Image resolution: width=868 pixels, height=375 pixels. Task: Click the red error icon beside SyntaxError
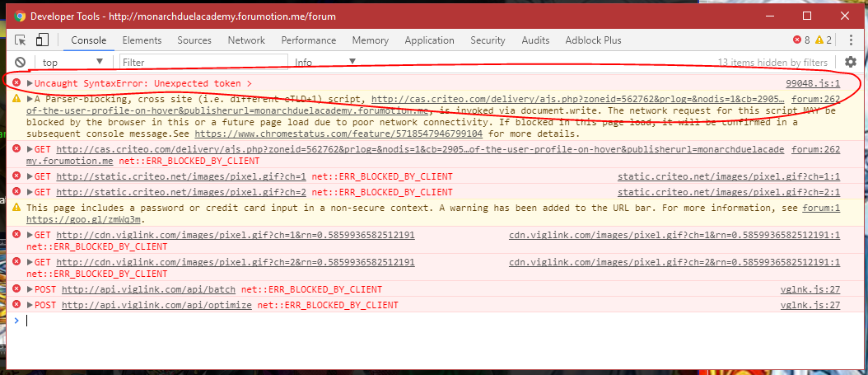(16, 83)
